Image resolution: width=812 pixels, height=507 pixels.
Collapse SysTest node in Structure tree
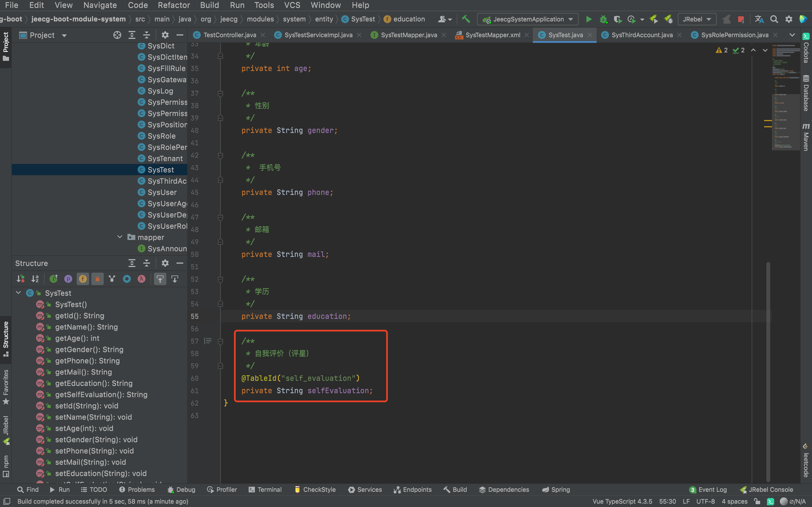tap(18, 293)
